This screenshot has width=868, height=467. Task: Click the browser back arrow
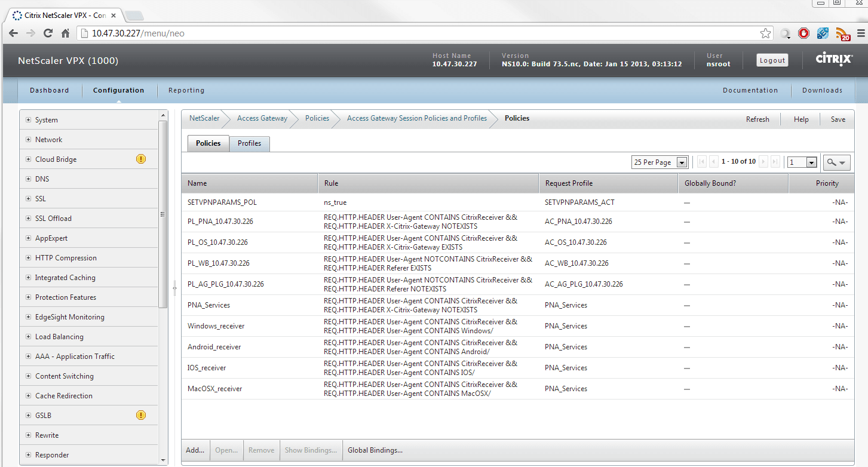tap(14, 33)
